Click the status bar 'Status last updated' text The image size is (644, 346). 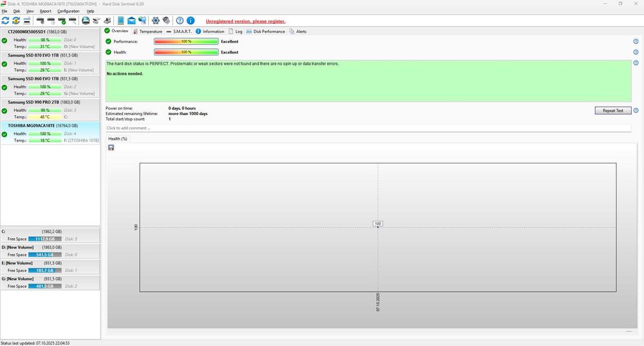35,343
